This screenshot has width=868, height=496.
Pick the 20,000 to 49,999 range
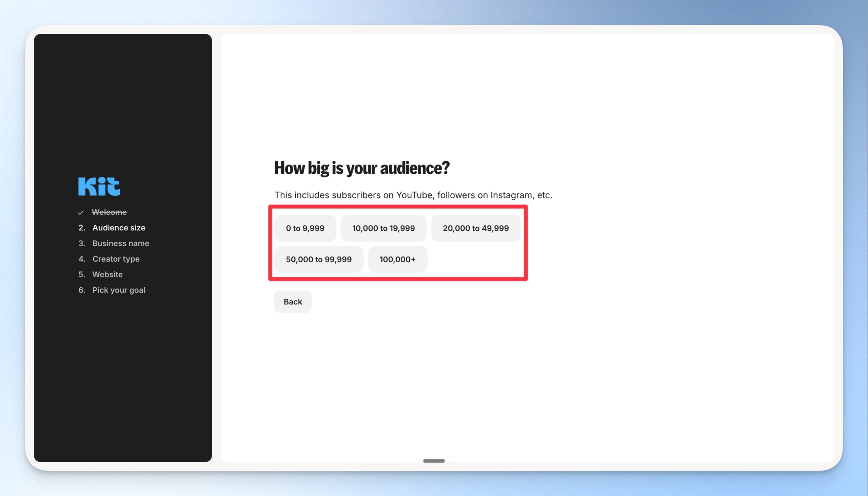click(475, 228)
